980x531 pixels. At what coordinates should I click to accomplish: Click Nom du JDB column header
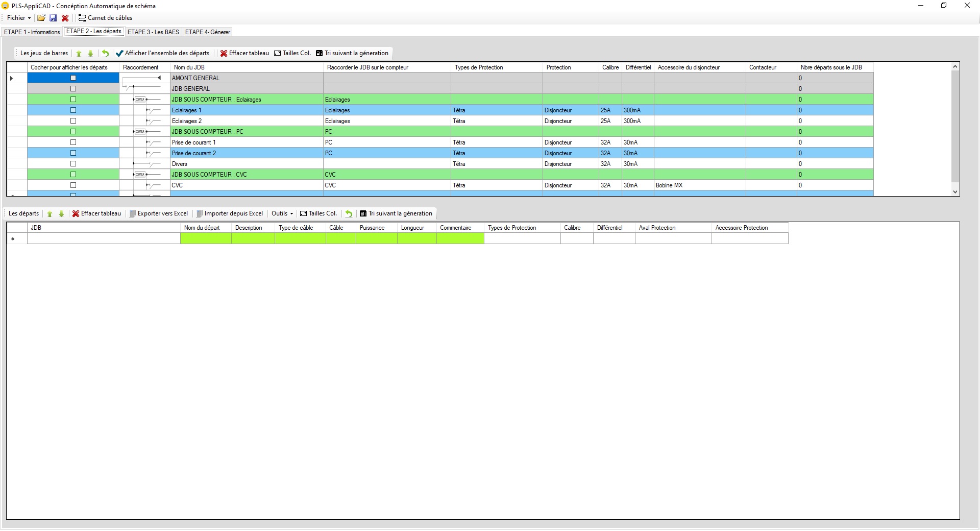(247, 67)
